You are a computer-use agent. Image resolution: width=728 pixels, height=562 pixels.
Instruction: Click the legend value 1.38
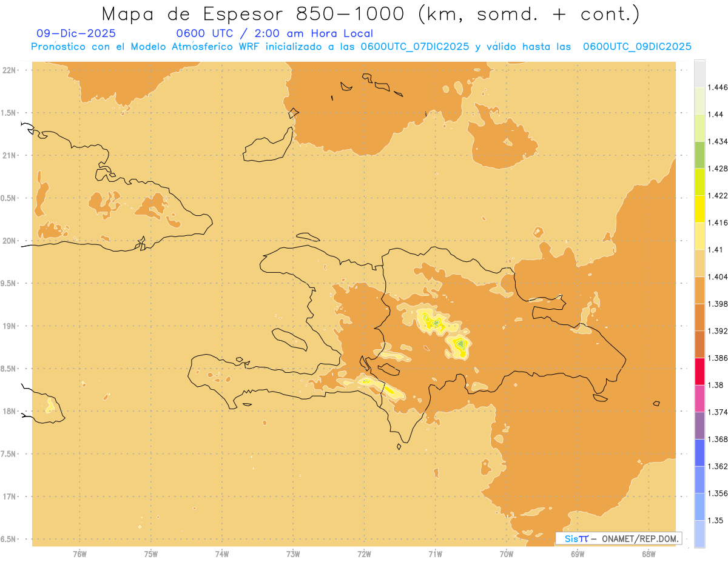pos(715,385)
